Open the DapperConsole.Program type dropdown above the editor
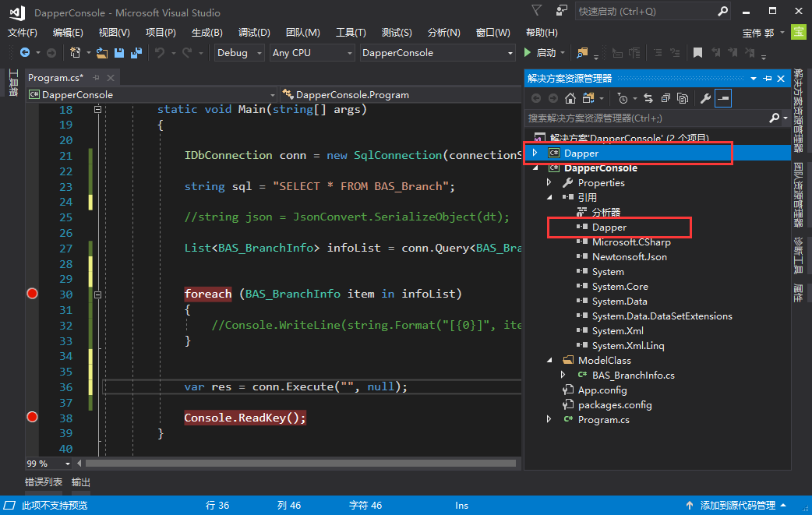 coord(401,95)
